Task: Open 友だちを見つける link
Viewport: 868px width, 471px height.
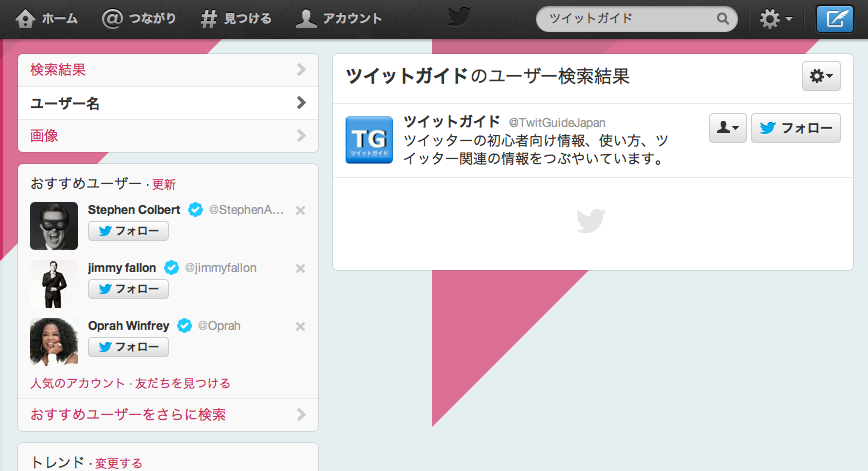Action: click(x=183, y=383)
